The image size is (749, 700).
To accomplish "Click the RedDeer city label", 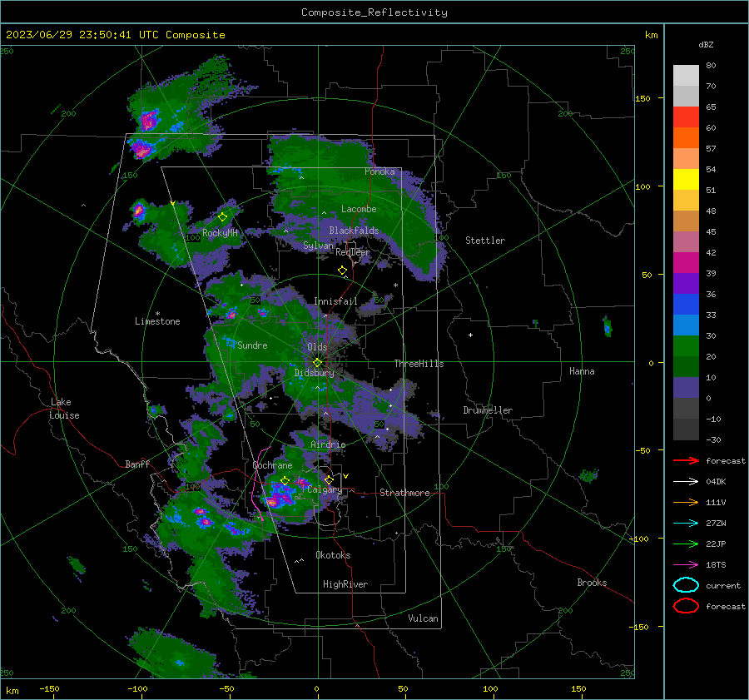I will [x=353, y=252].
